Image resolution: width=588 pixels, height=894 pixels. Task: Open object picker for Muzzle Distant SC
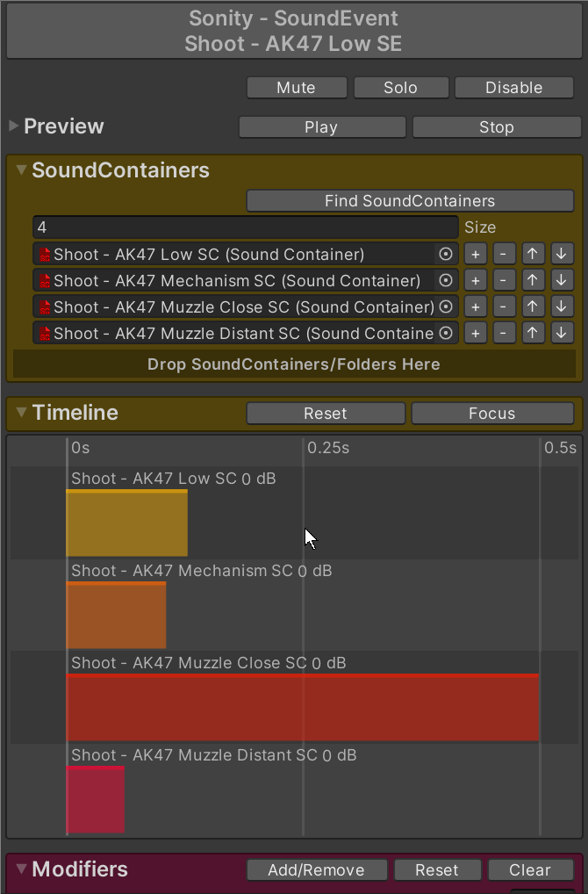pyautogui.click(x=446, y=333)
